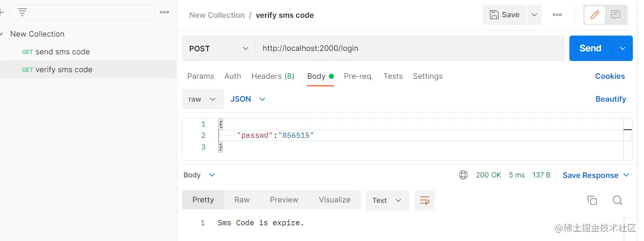Viewport: 644px width, 241px height.
Task: Click the plus icon to create new
Action: 2,12
